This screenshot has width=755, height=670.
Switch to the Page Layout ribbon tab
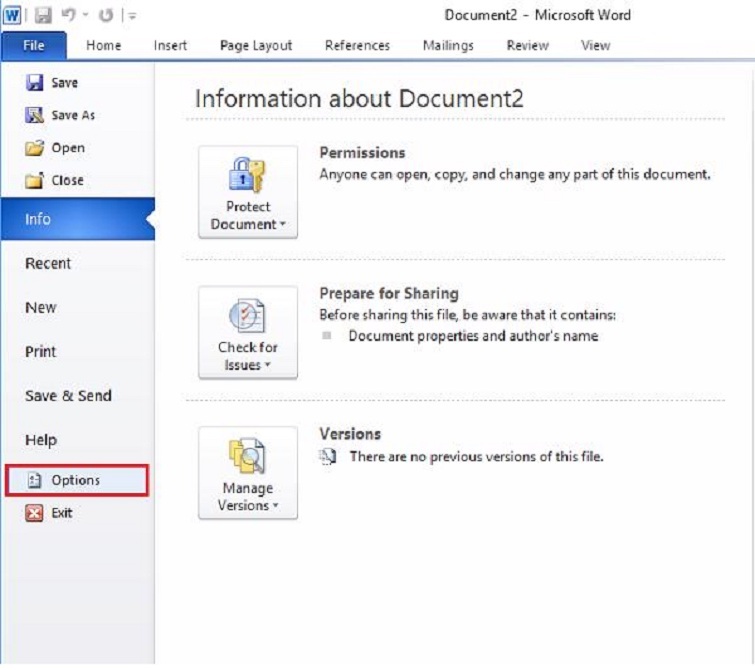click(256, 45)
